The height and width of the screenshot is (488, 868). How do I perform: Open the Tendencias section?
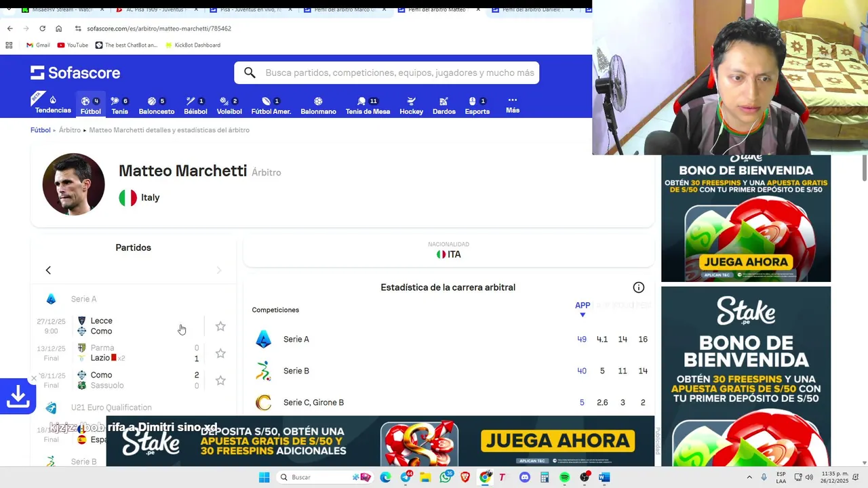tap(53, 104)
